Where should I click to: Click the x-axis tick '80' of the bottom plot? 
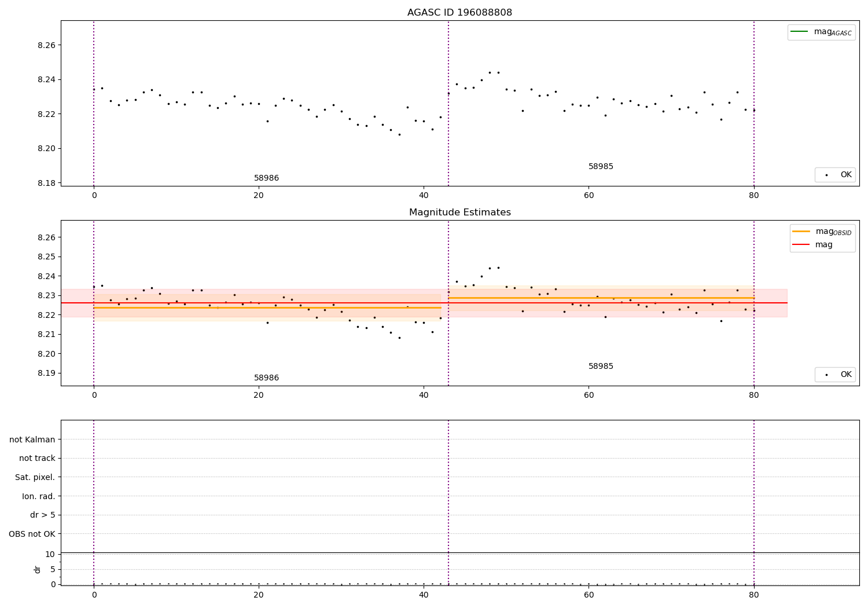tap(753, 595)
